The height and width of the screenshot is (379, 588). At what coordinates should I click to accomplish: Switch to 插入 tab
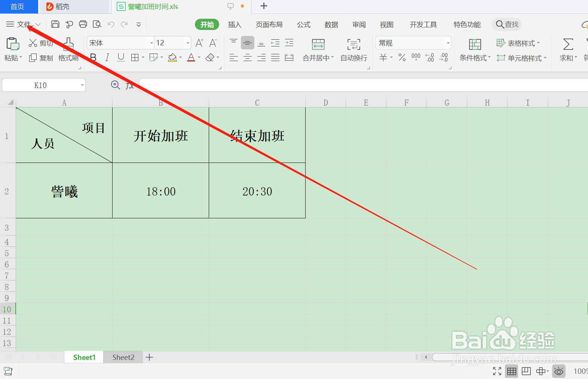coord(235,25)
